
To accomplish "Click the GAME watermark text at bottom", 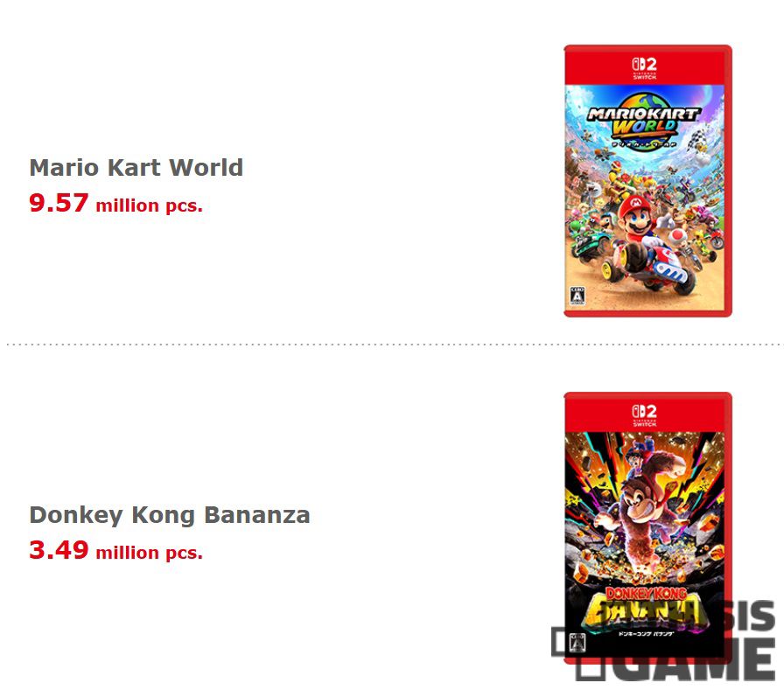I will pyautogui.click(x=675, y=659).
